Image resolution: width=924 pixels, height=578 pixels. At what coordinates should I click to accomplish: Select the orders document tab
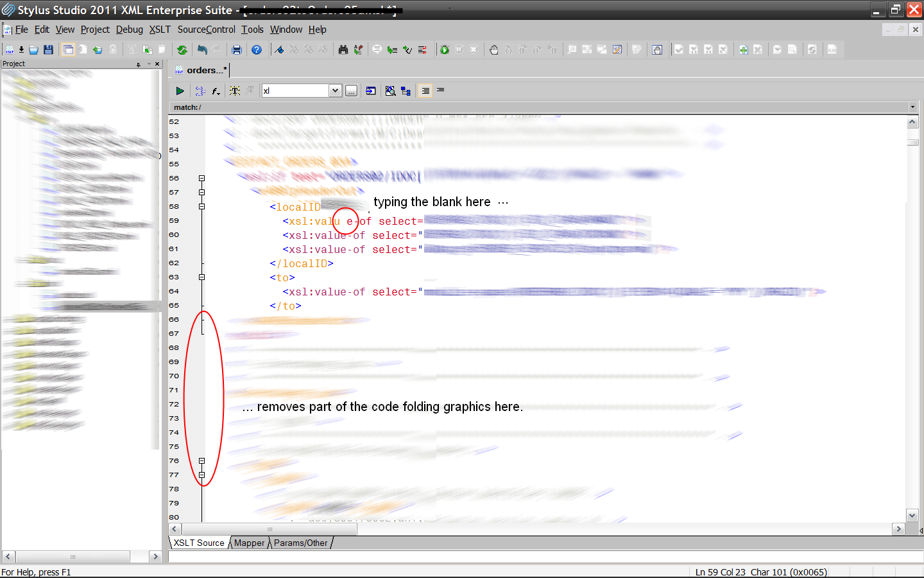[201, 70]
